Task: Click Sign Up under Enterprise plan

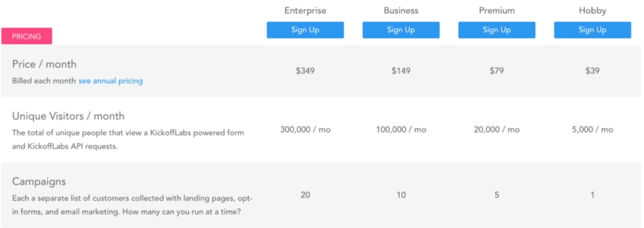Action: [x=305, y=30]
